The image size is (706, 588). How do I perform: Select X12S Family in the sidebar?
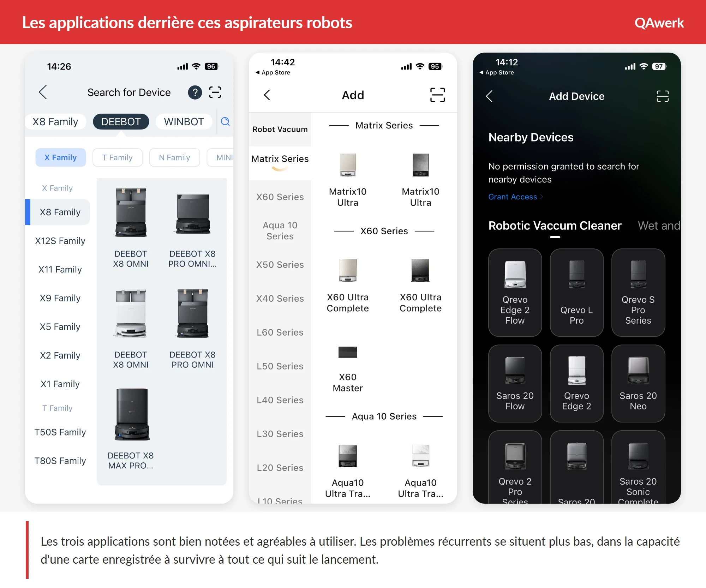click(x=60, y=241)
